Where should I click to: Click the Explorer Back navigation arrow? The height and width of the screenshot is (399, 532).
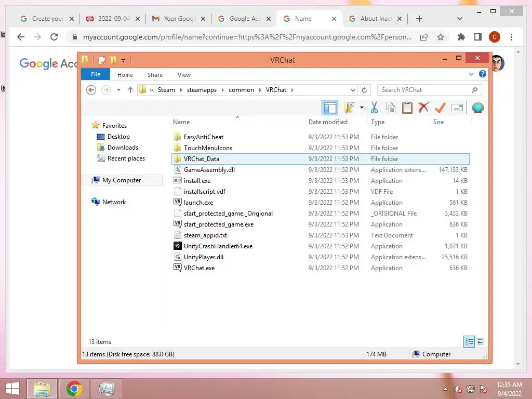[x=91, y=90]
